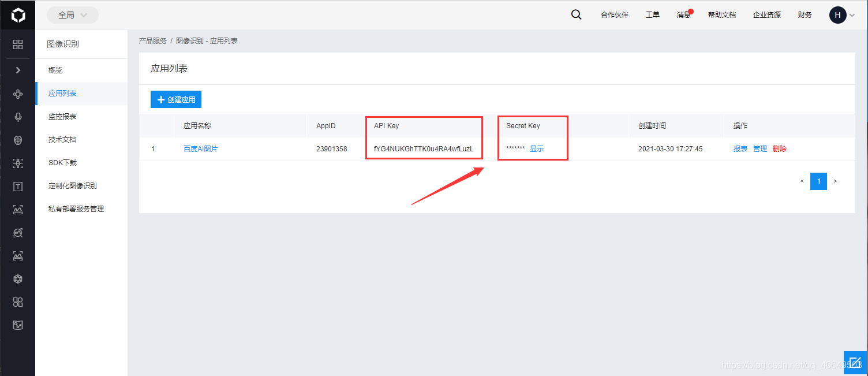Click the 显示 link to reveal the Secret Key
Viewport: 868px width, 376px height.
(x=537, y=149)
